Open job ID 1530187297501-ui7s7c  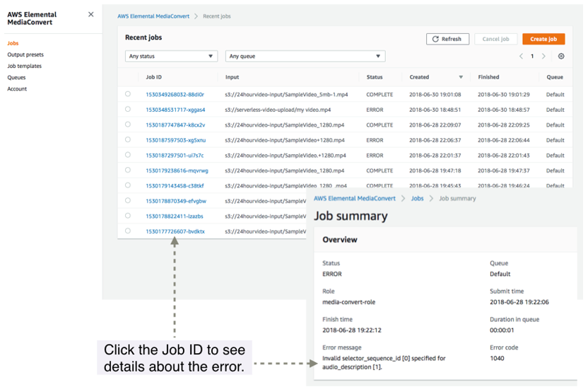(x=175, y=156)
